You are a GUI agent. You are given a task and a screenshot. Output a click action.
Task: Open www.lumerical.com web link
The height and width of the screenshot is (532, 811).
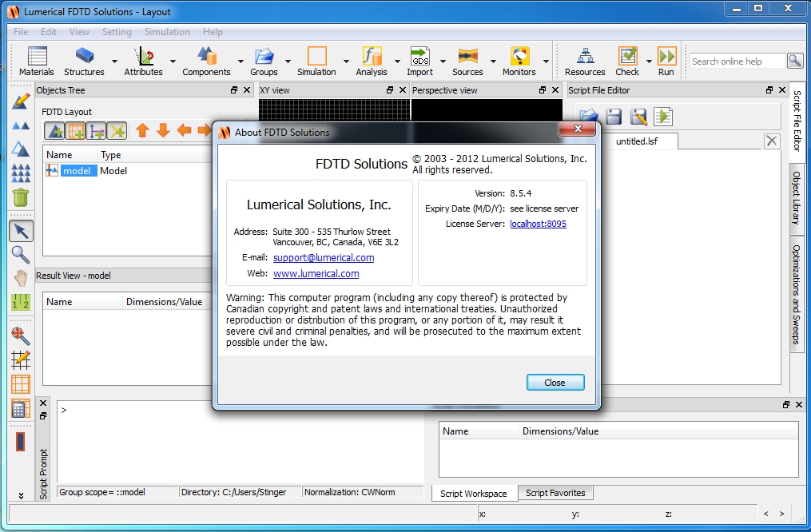(316, 273)
